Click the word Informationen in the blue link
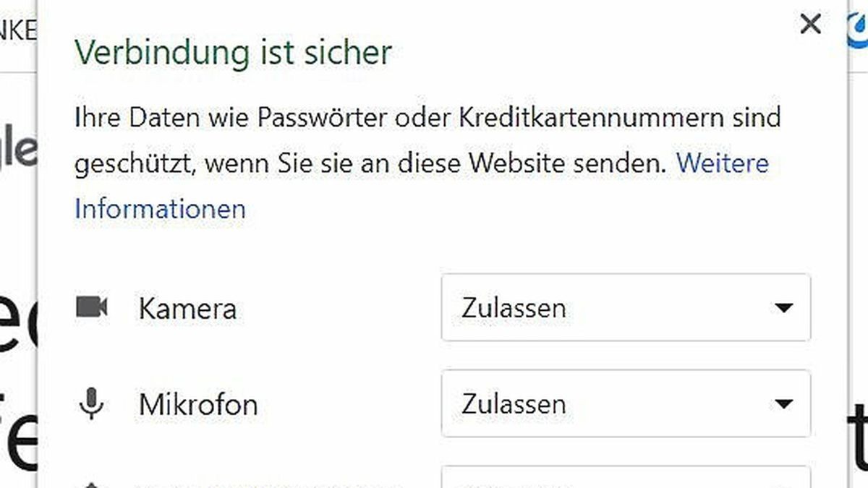Viewport: 868px width, 488px height. point(158,209)
